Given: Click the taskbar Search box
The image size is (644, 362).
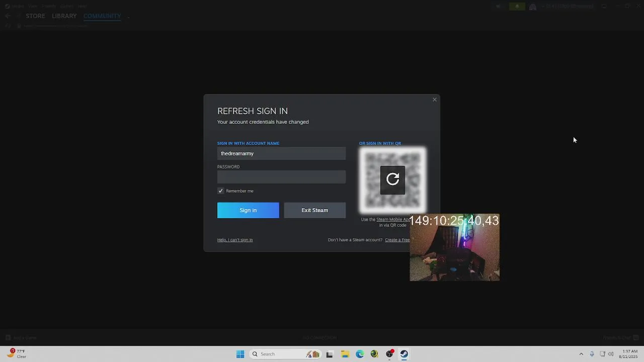Looking at the screenshot, I should pos(285,354).
